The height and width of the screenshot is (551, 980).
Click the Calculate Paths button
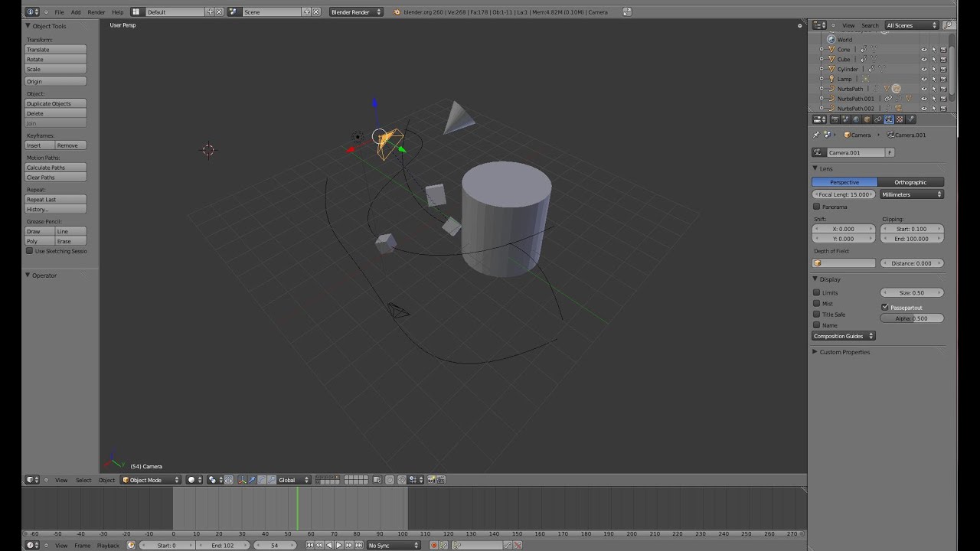[56, 167]
